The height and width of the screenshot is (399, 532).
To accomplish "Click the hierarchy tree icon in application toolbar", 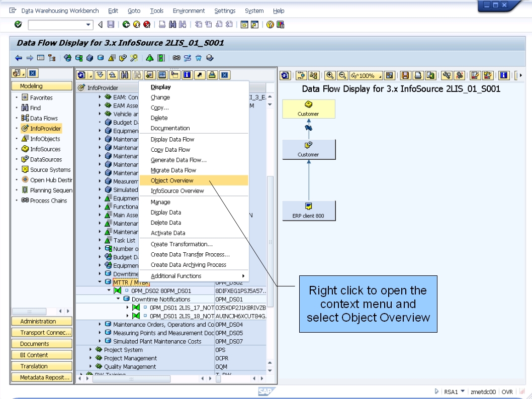I will coord(52,58).
